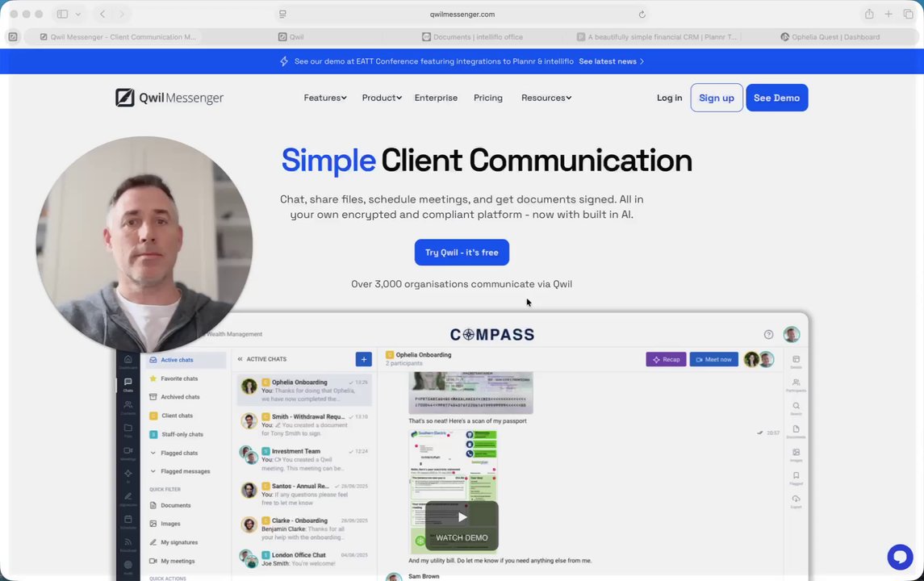Expand the Features menu
The width and height of the screenshot is (924, 581).
(x=325, y=98)
